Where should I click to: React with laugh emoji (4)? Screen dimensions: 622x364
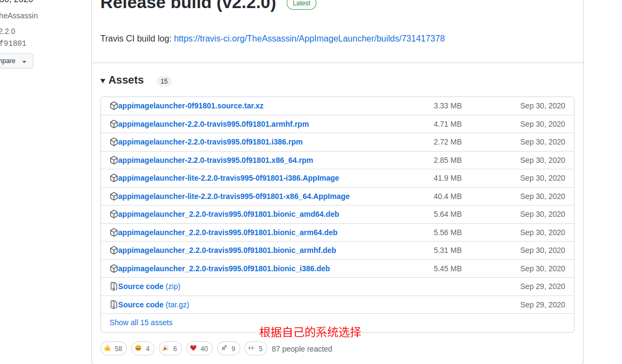143,348
